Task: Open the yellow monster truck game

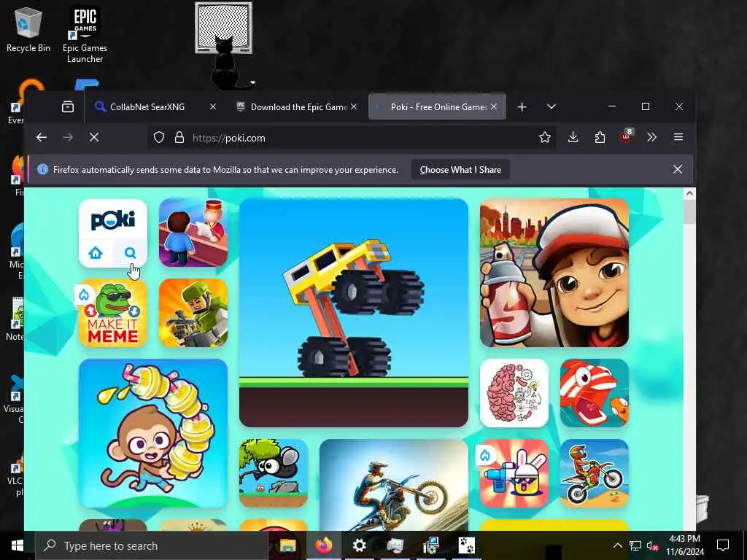Action: pyautogui.click(x=354, y=313)
